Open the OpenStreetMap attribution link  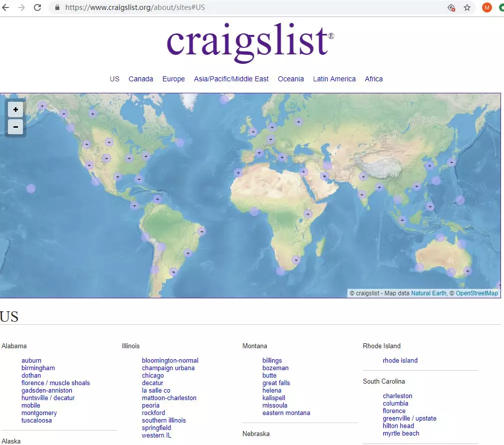(x=477, y=293)
